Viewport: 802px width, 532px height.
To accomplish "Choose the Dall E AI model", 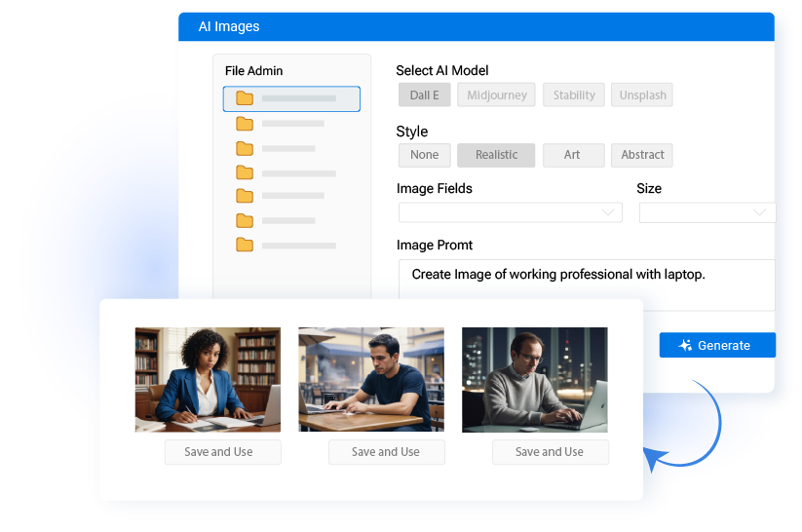I will (x=424, y=95).
